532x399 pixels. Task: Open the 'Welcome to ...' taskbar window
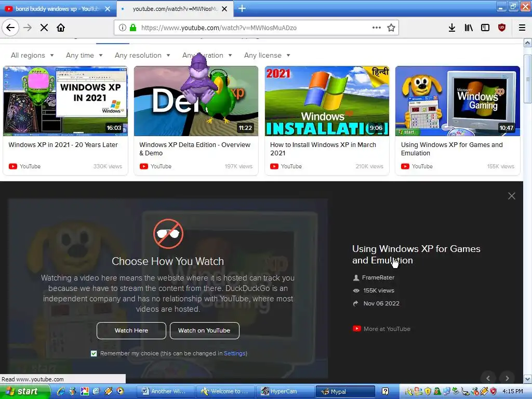(x=225, y=391)
